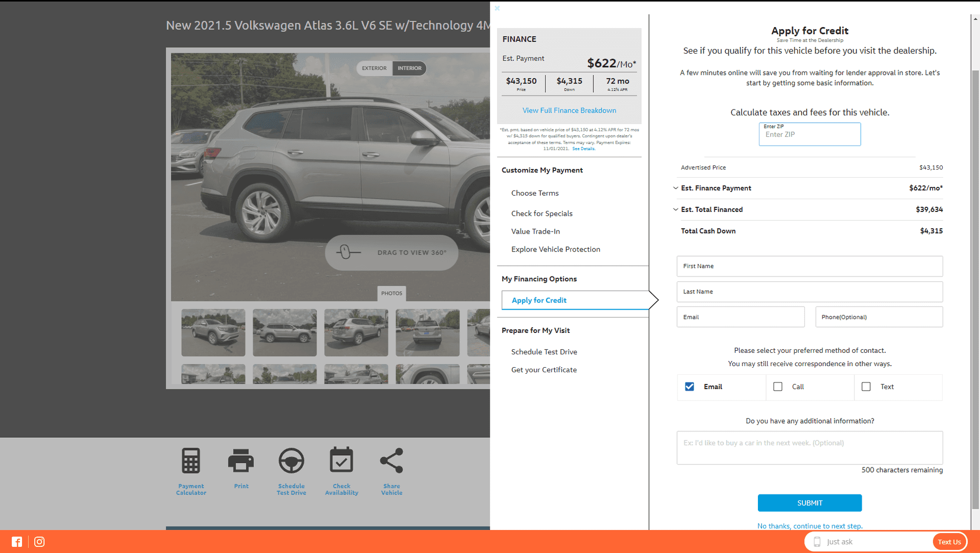980x553 pixels.
Task: Click the 72 mo term value
Action: 617,81
